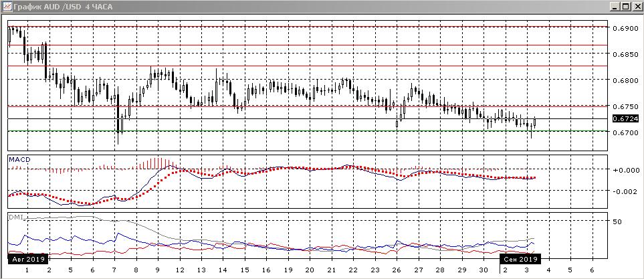Click date label 22 on the time axis

[352, 270]
